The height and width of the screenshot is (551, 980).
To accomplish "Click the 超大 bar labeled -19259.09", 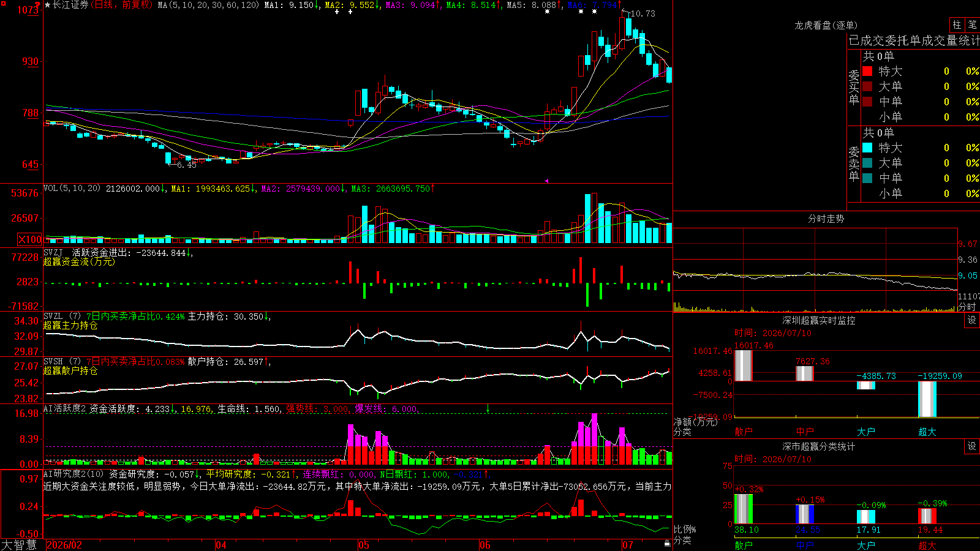I will pos(927,399).
